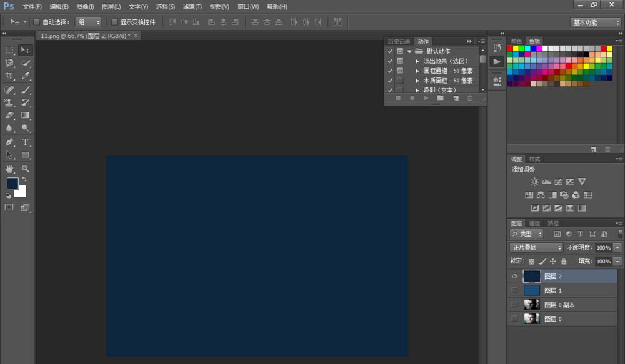Image resolution: width=625 pixels, height=364 pixels.
Task: Click the Brightness/Contrast adjustment icon
Action: pyautogui.click(x=534, y=182)
